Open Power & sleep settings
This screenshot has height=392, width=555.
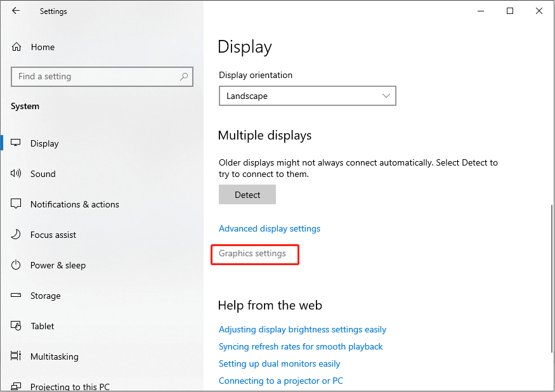click(58, 265)
